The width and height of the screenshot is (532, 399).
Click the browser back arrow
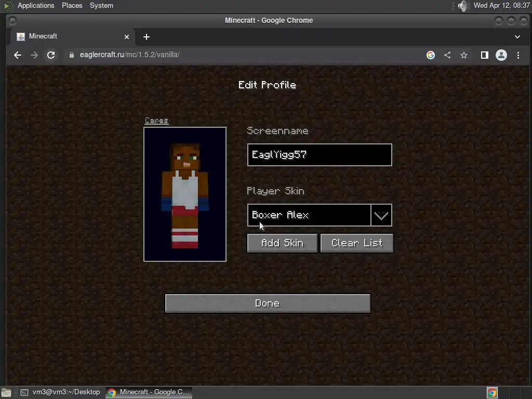pyautogui.click(x=18, y=55)
